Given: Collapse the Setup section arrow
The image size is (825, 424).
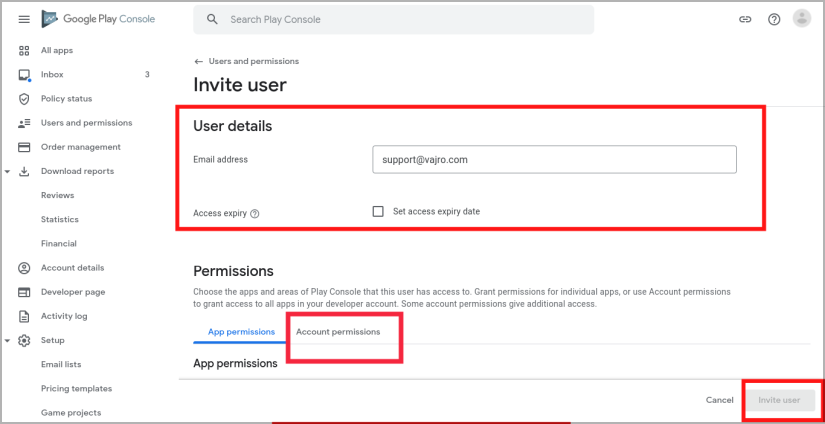Looking at the screenshot, I should (x=7, y=340).
